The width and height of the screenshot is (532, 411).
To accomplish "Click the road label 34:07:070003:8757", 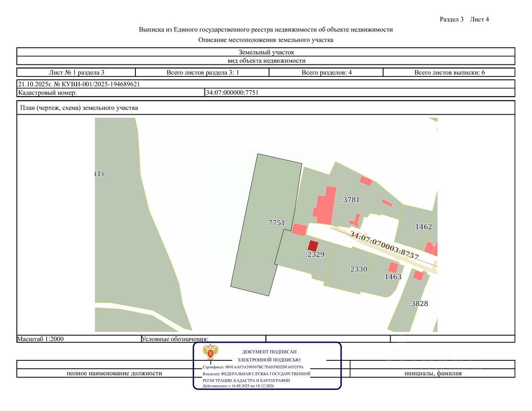I will [x=384, y=245].
